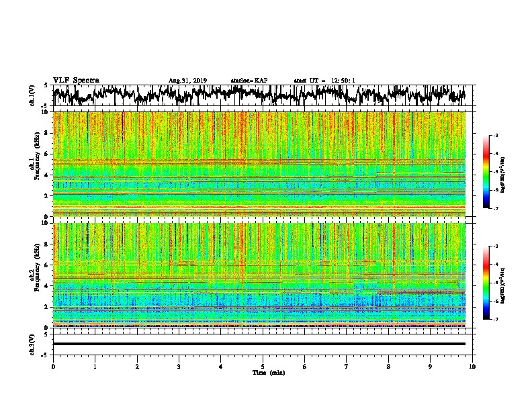This screenshot has height=411, width=532.
Task: Click the "2" tick on the time axis
Action: tap(137, 367)
